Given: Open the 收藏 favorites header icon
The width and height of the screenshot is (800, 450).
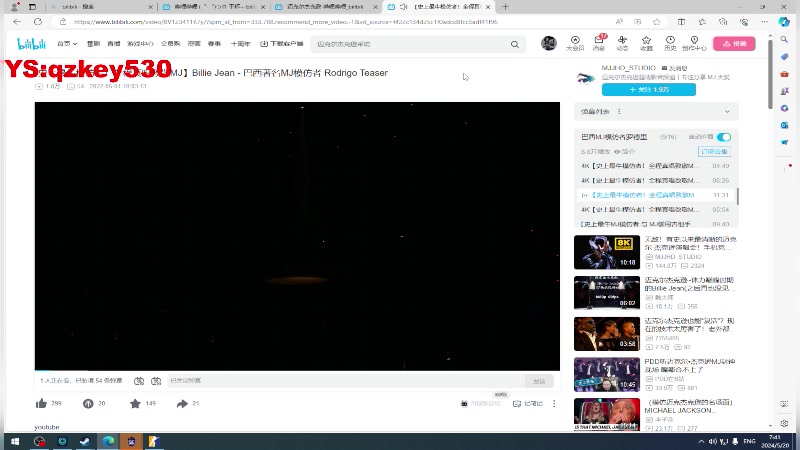Looking at the screenshot, I should (x=646, y=43).
